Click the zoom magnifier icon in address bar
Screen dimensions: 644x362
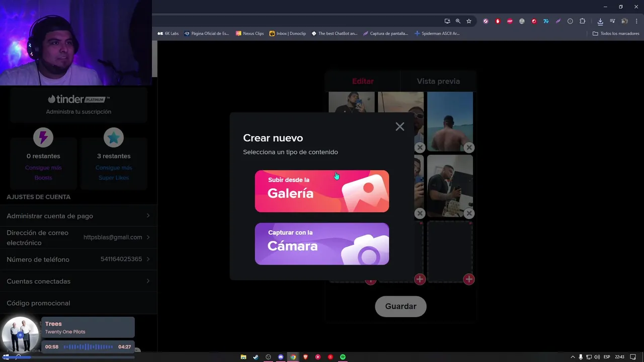458,21
